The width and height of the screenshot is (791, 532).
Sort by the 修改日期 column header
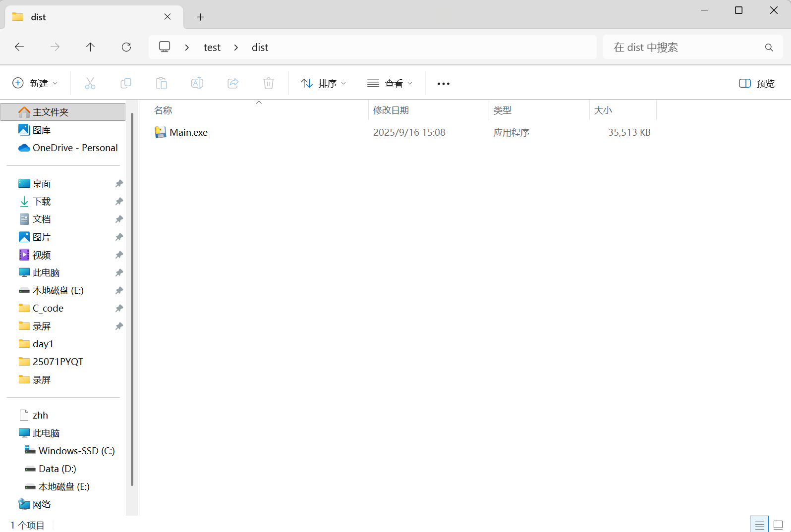(391, 110)
